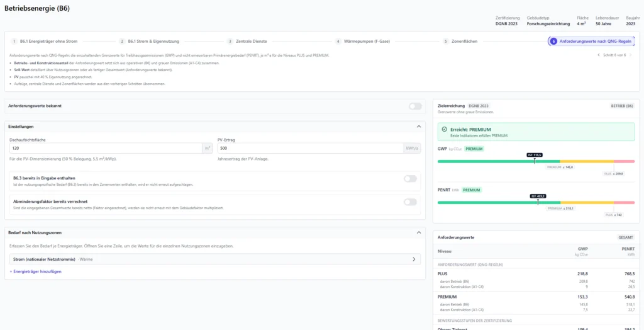The height and width of the screenshot is (330, 644).
Task: Collapse the Einstellungen section chevron
Action: point(418,127)
